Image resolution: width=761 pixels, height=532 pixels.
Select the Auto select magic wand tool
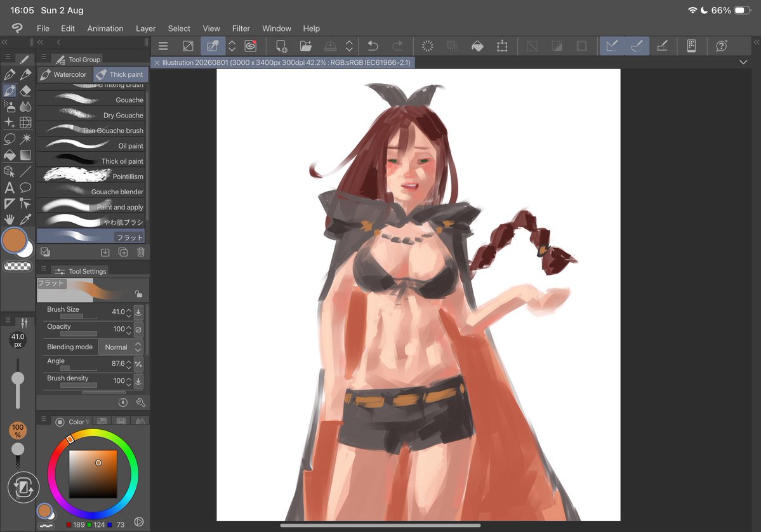click(x=25, y=139)
